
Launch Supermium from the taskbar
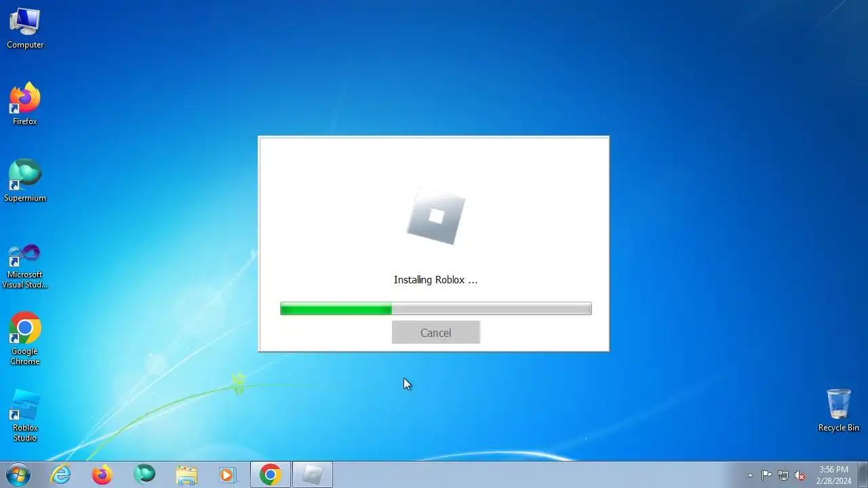point(144,475)
